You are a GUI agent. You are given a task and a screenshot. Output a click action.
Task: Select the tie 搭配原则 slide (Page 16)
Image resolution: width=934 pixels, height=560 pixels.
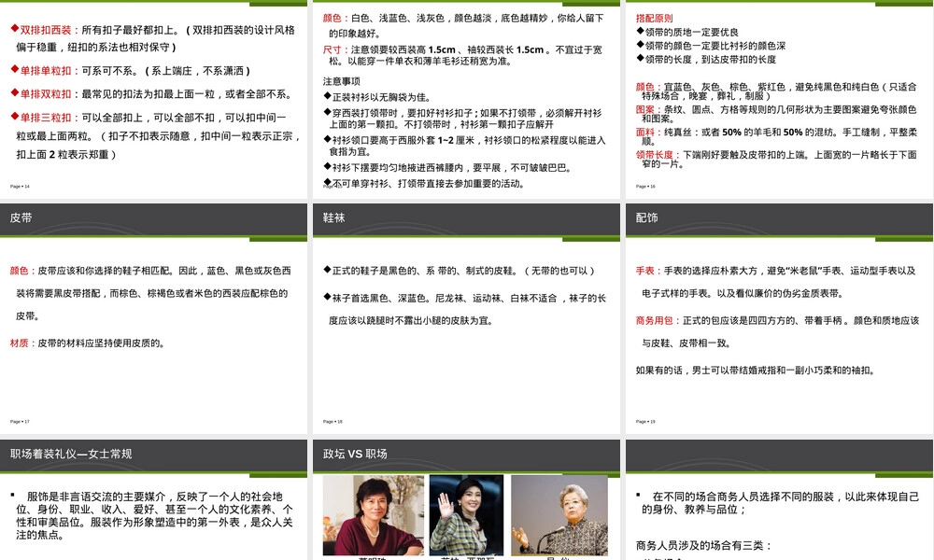point(779,99)
